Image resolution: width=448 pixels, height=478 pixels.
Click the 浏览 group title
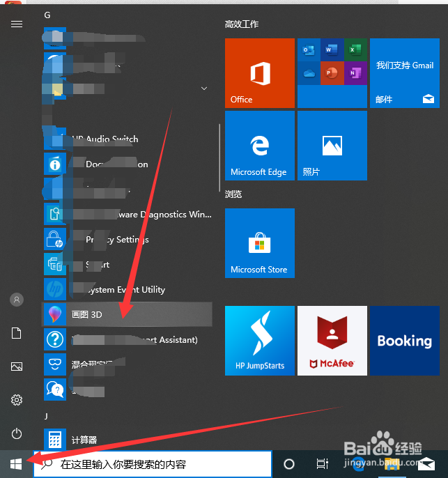[233, 194]
